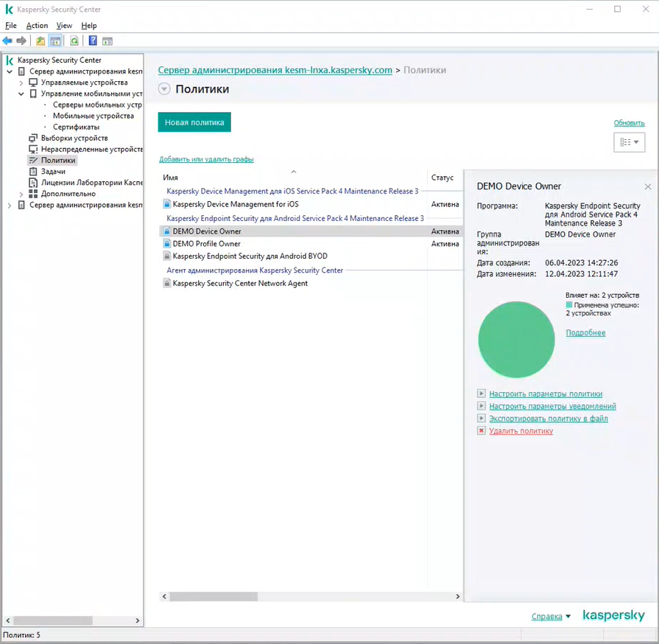Click the Forward arrow in toolbar
This screenshot has width=659, height=644.
(21, 41)
